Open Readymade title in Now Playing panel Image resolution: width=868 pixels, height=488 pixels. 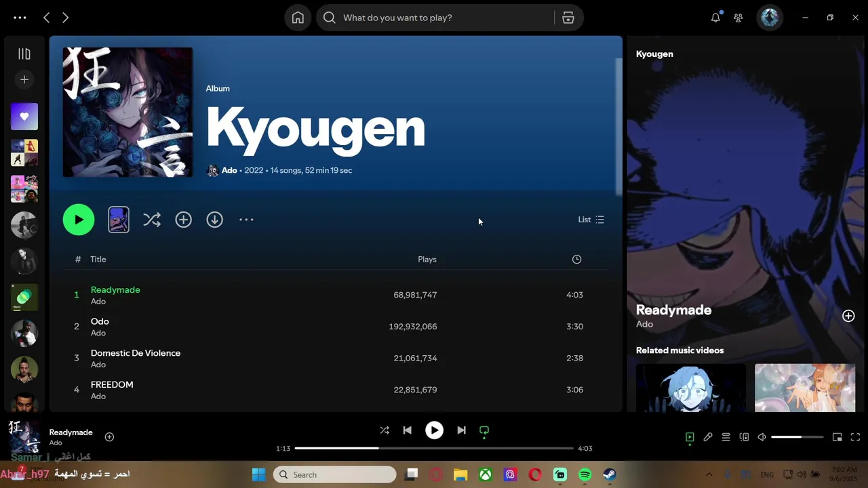[x=673, y=310]
